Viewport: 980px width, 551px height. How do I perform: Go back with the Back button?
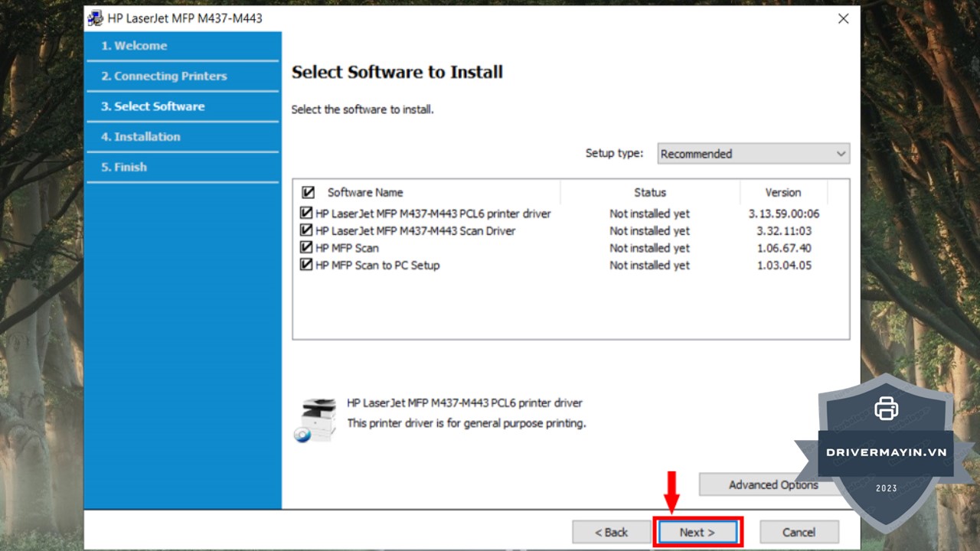611,532
